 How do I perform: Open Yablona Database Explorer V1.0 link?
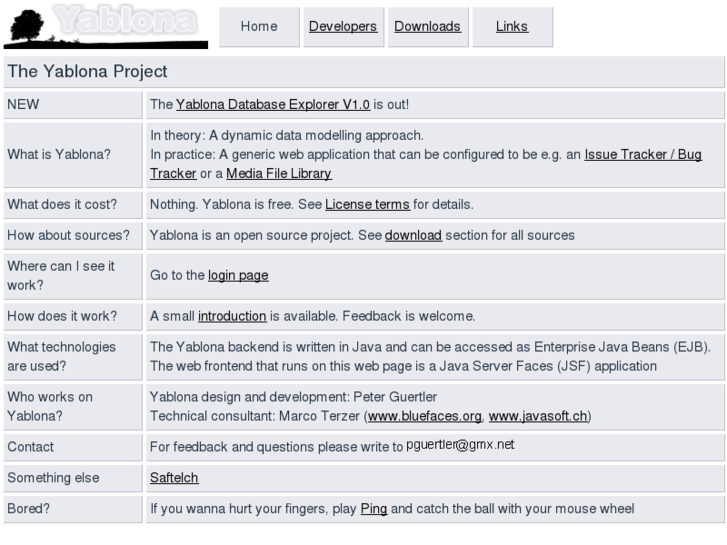[x=273, y=104]
